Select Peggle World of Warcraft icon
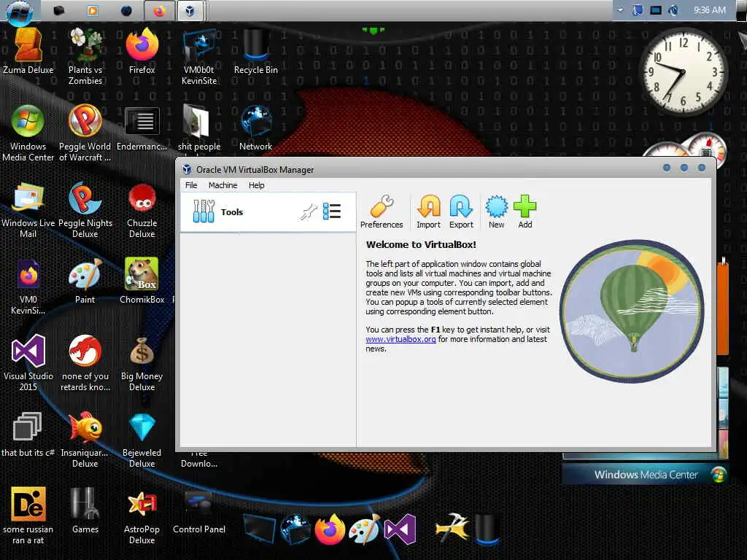The width and height of the screenshot is (747, 560). (x=85, y=133)
